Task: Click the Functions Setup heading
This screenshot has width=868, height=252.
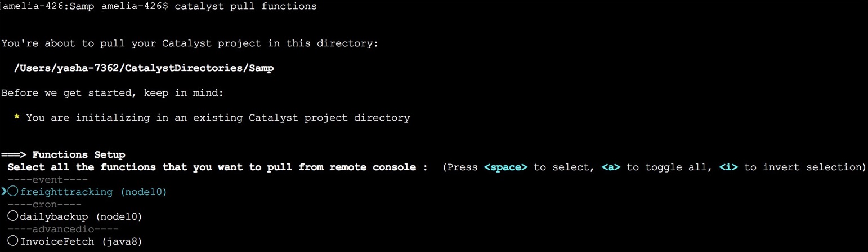Action: [x=79, y=154]
